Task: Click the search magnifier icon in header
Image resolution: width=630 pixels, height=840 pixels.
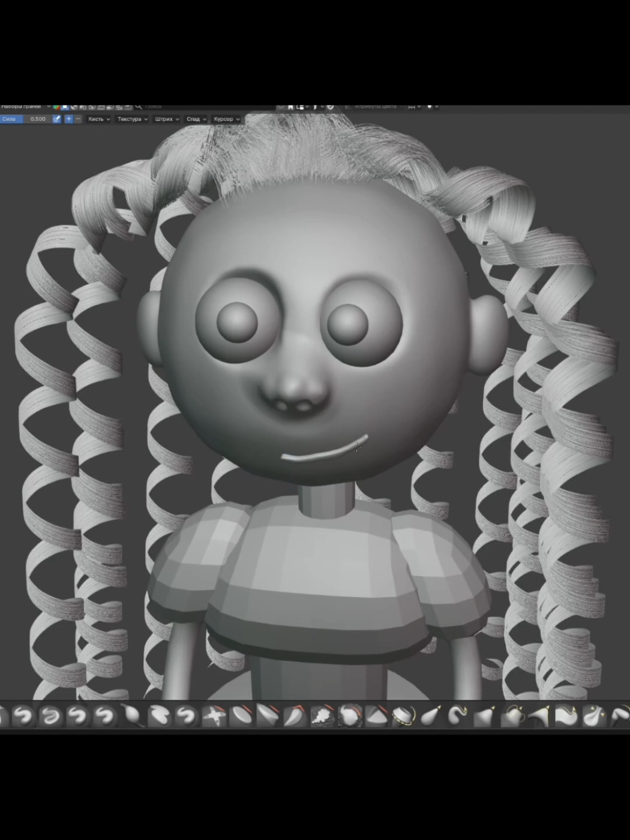Action: (x=138, y=106)
